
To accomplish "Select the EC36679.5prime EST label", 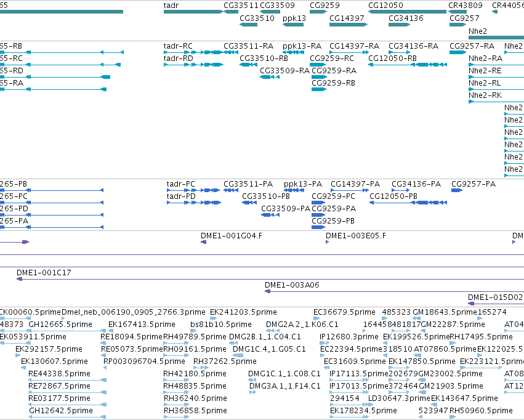I will coord(344,312).
